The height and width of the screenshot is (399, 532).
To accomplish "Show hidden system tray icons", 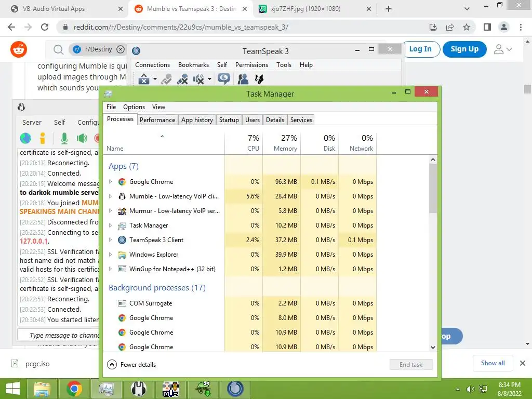I will (458, 389).
